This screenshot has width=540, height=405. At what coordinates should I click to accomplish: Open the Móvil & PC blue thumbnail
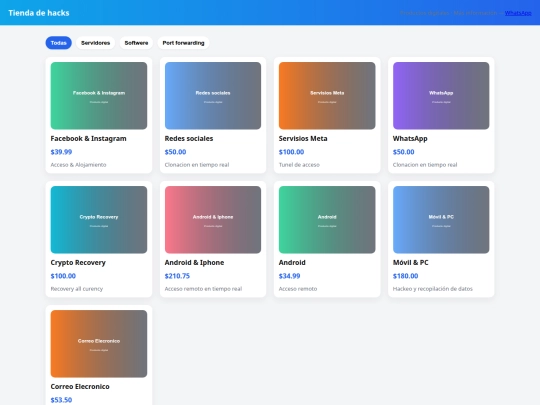441,220
